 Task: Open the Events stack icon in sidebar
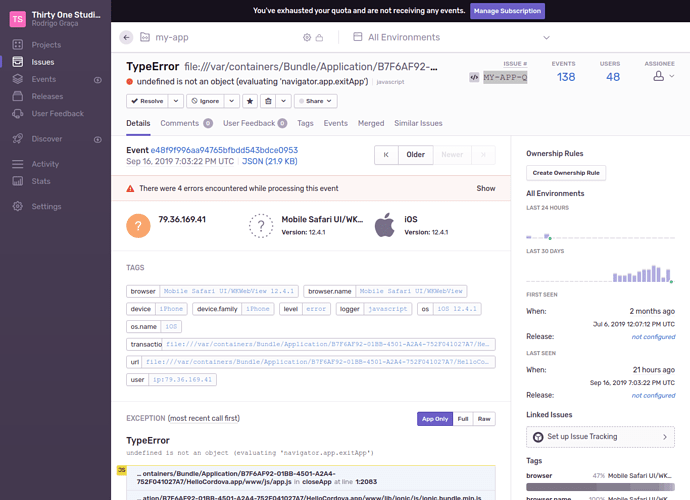pyautogui.click(x=18, y=79)
